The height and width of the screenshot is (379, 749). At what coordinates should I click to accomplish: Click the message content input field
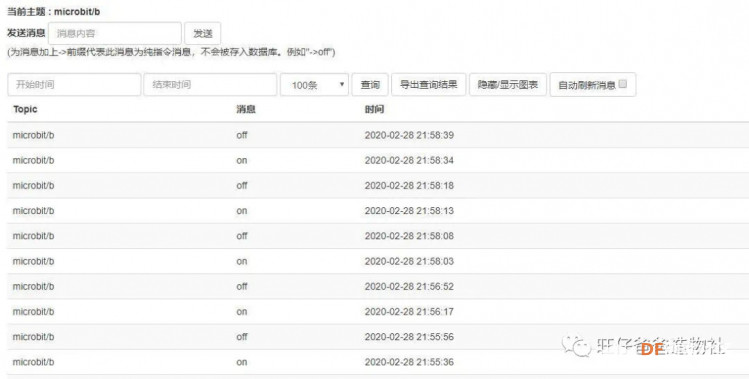(x=115, y=33)
